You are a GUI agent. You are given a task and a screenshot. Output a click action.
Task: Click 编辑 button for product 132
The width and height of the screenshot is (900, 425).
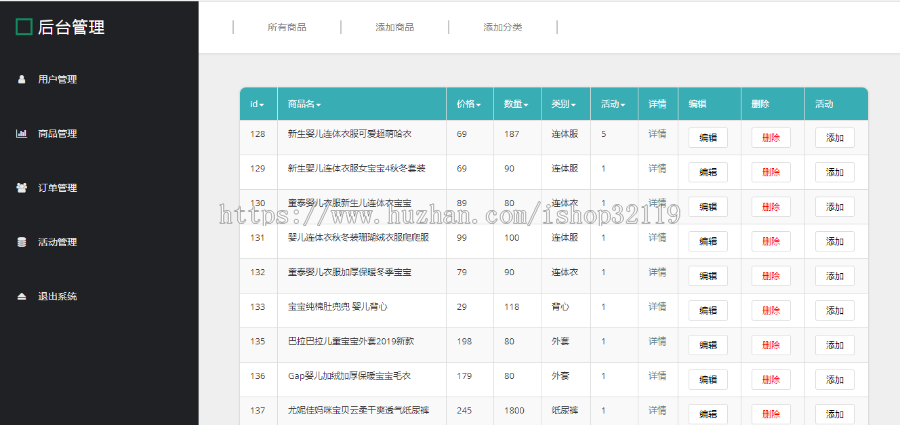708,276
